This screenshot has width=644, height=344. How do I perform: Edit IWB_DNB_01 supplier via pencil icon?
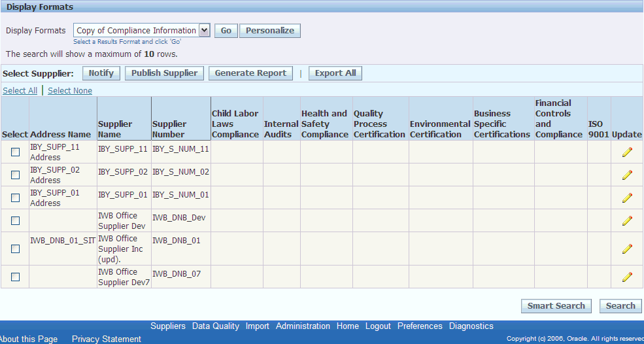[x=627, y=249]
